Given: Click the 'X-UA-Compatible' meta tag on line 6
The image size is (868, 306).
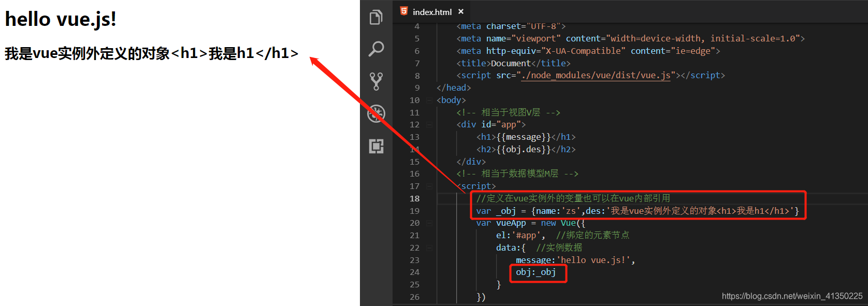Looking at the screenshot, I should [588, 51].
